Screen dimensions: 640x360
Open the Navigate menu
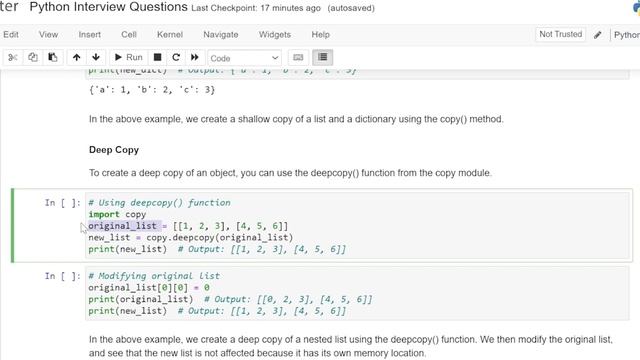[220, 35]
